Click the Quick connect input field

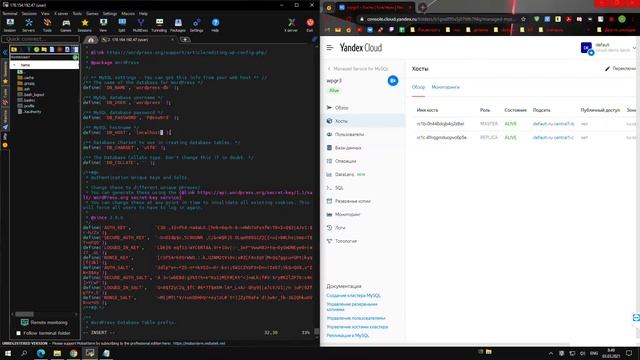pyautogui.click(x=40, y=39)
